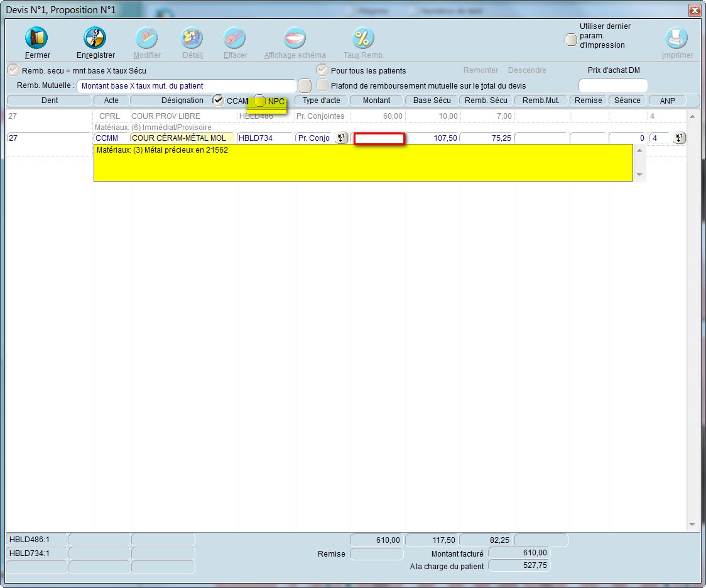The width and height of the screenshot is (706, 588).
Task: Enable Plafond de remboursement mutuelle checkbox
Action: point(322,85)
